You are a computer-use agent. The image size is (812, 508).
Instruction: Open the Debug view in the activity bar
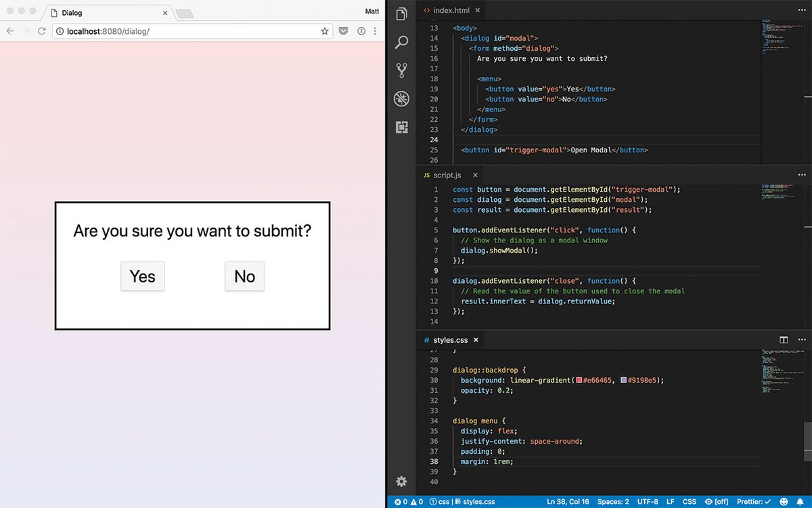[x=401, y=98]
